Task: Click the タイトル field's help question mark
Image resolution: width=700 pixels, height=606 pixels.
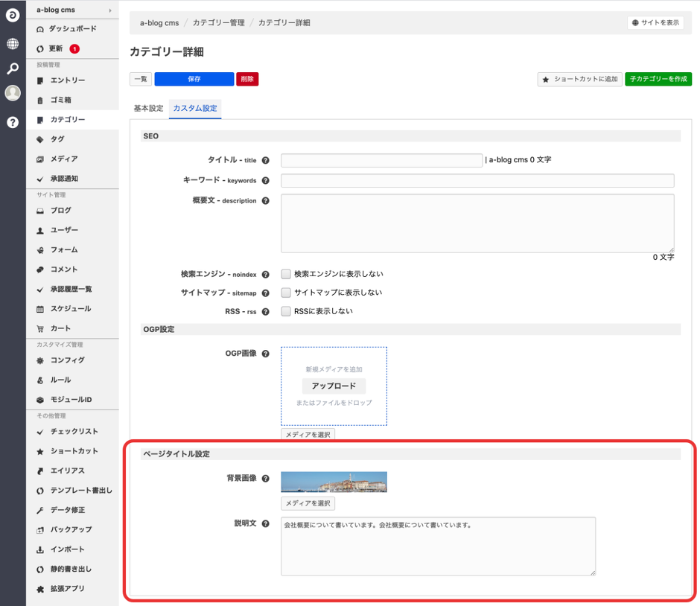Action: tap(267, 160)
